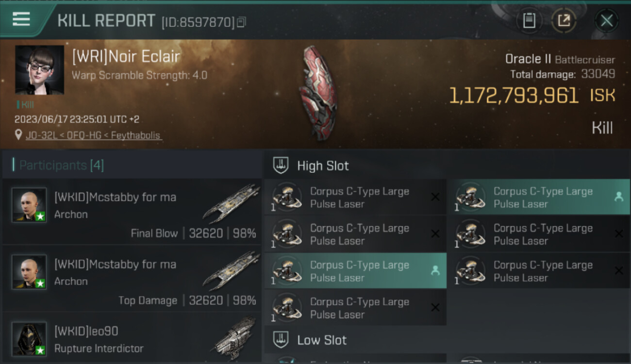Screen dimensions: 631x364
Task: Open the hamburger menu
Action: click(x=21, y=19)
